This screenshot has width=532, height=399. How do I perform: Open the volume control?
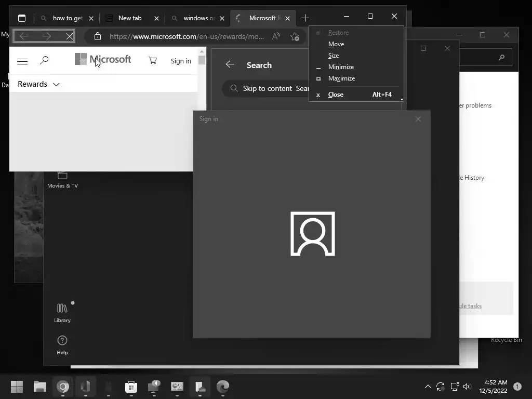click(467, 387)
